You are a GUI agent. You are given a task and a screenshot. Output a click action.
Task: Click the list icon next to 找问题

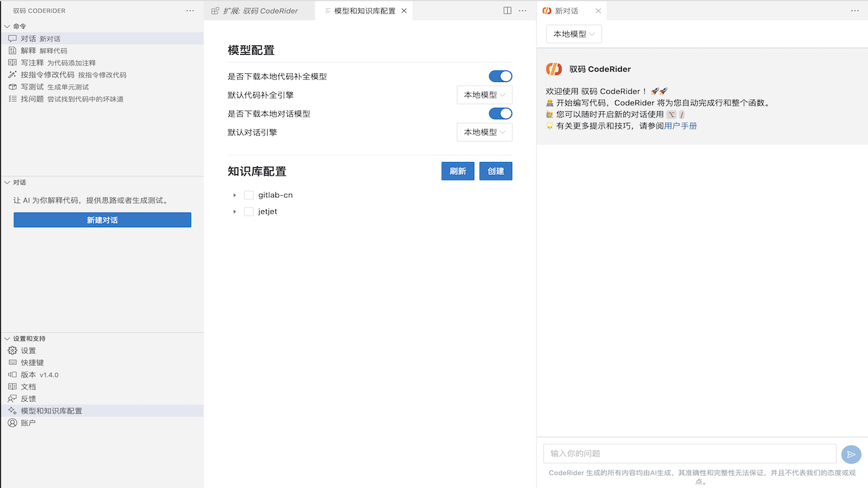12,99
